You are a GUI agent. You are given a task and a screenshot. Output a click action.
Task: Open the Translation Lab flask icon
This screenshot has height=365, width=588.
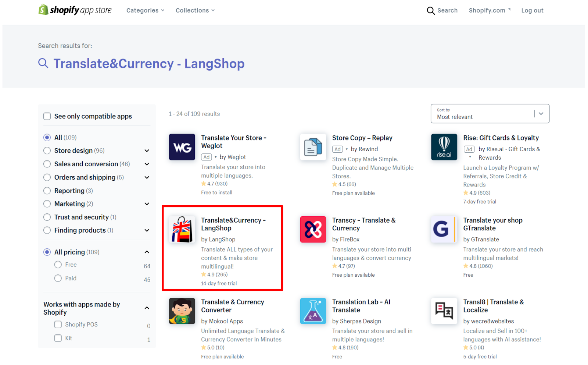click(x=313, y=311)
